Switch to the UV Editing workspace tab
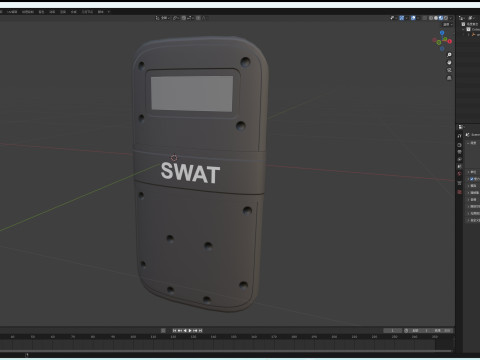The height and width of the screenshot is (360, 480). 12,12
